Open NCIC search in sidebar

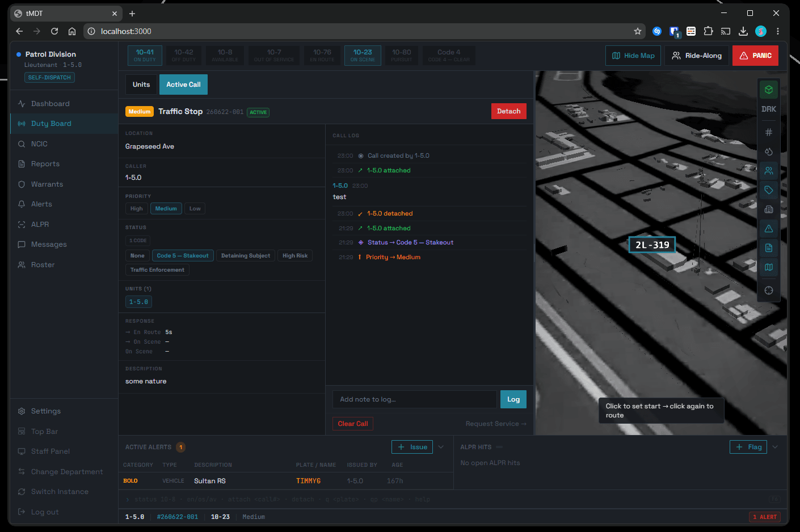pos(64,144)
